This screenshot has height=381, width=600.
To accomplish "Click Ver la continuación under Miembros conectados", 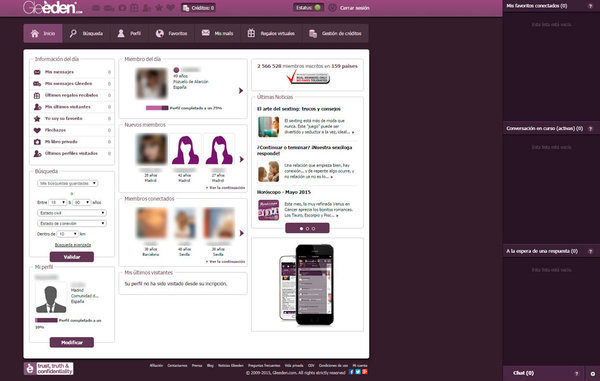I will (x=225, y=262).
